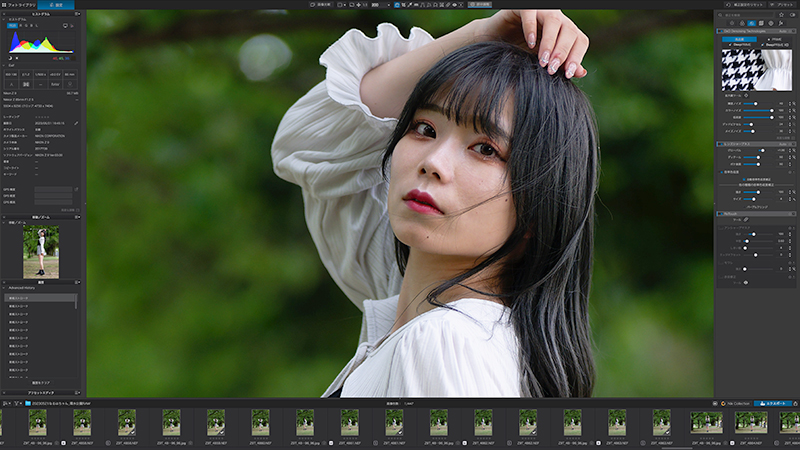Show only the G channel histogram

[26, 26]
